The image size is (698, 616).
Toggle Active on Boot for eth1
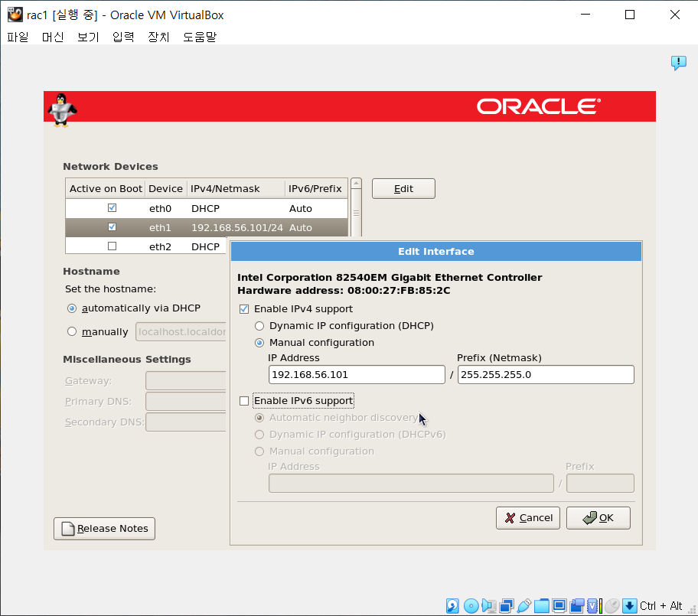click(x=113, y=227)
